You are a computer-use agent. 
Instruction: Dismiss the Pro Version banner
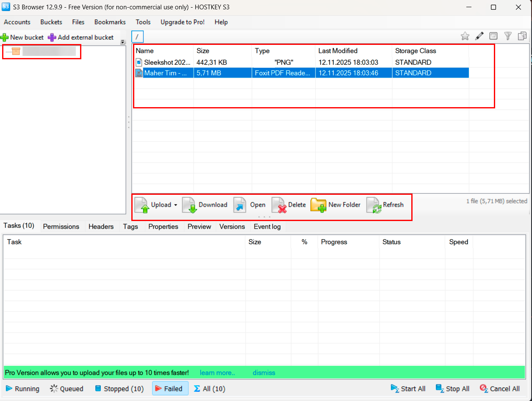pyautogui.click(x=264, y=373)
